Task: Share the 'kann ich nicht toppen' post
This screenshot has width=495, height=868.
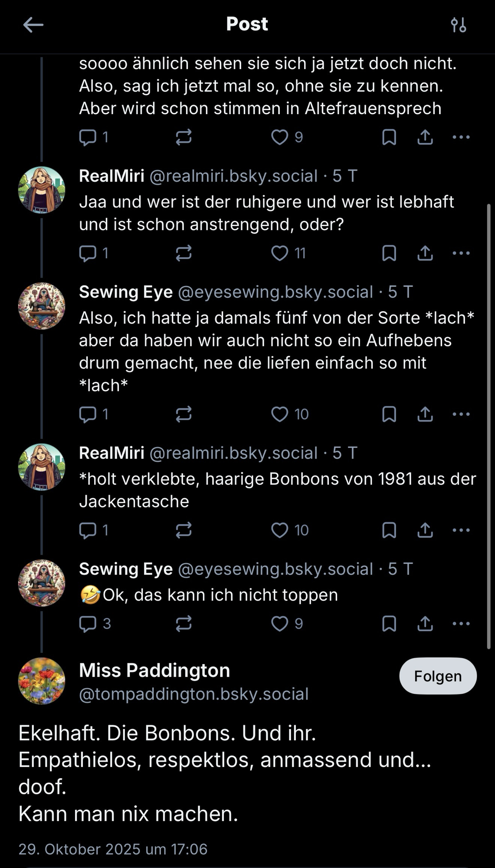Action: coord(425,624)
